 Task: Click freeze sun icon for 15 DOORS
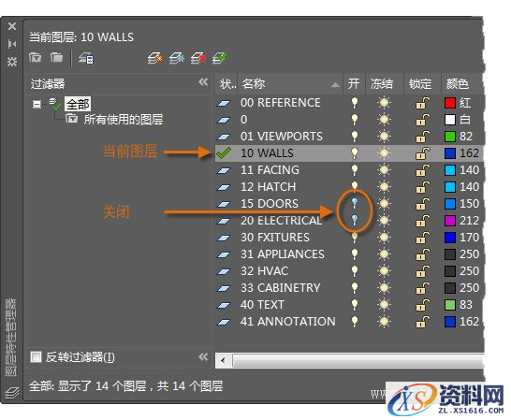click(x=384, y=204)
